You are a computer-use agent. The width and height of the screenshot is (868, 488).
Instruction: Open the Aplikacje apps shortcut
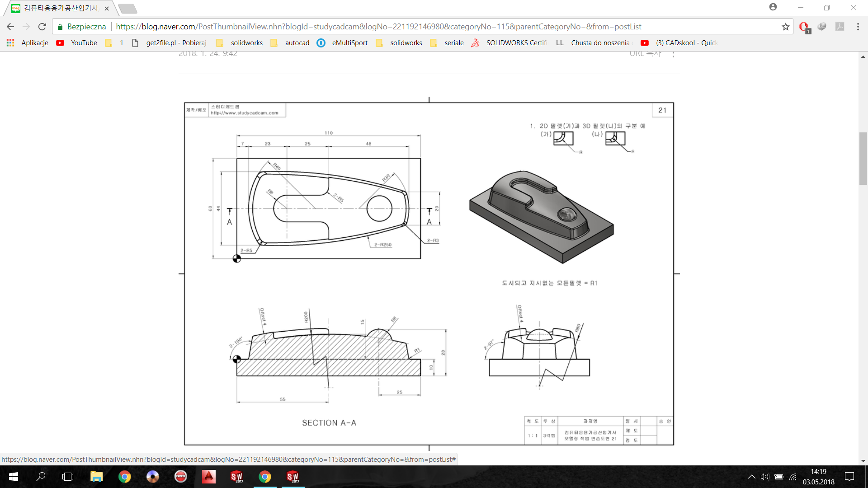pos(28,43)
